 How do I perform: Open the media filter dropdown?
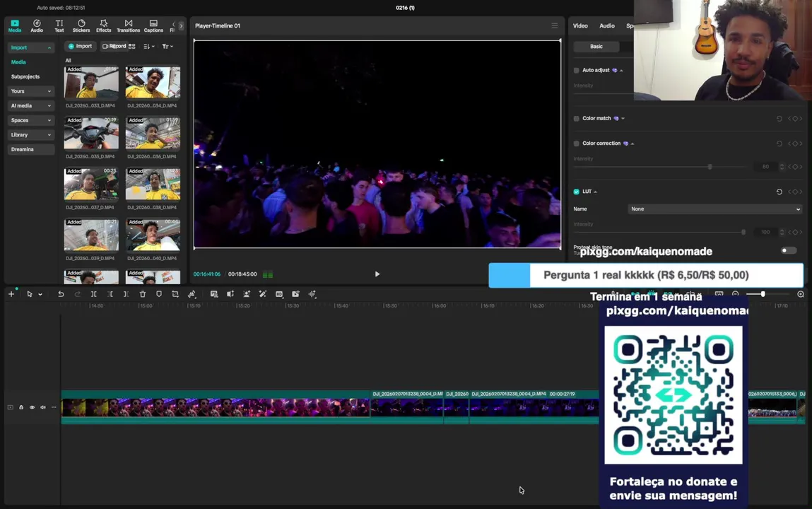tap(167, 46)
